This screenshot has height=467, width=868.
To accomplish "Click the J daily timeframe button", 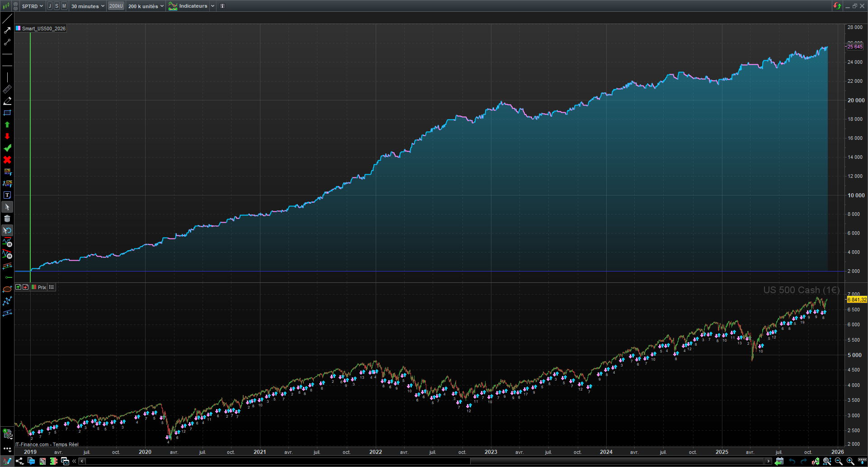I will (50, 6).
